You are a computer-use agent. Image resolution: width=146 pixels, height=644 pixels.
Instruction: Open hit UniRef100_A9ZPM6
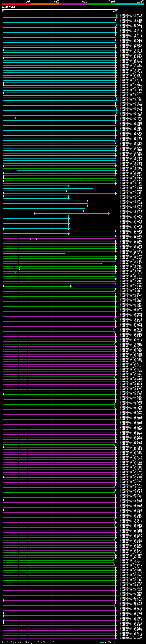[131, 20]
